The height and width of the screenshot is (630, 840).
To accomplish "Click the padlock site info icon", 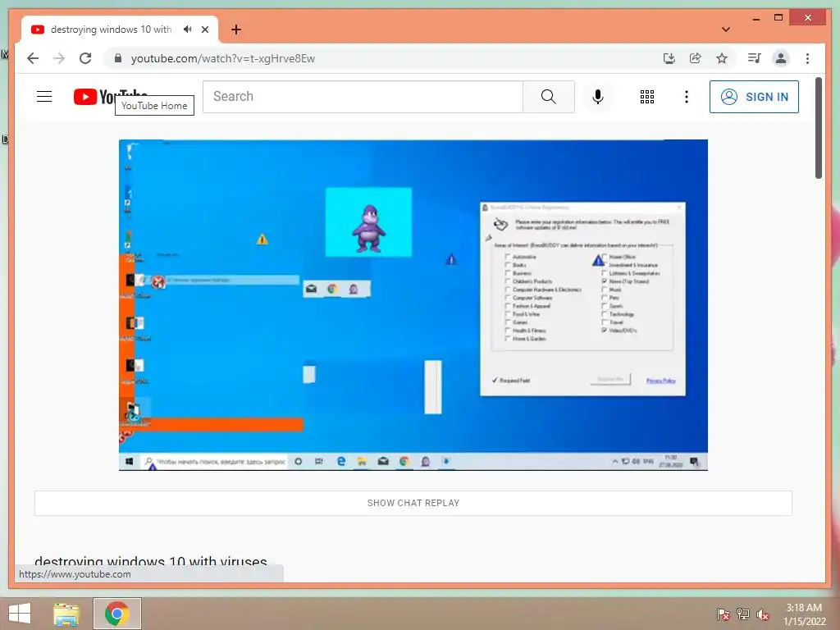I will [118, 58].
